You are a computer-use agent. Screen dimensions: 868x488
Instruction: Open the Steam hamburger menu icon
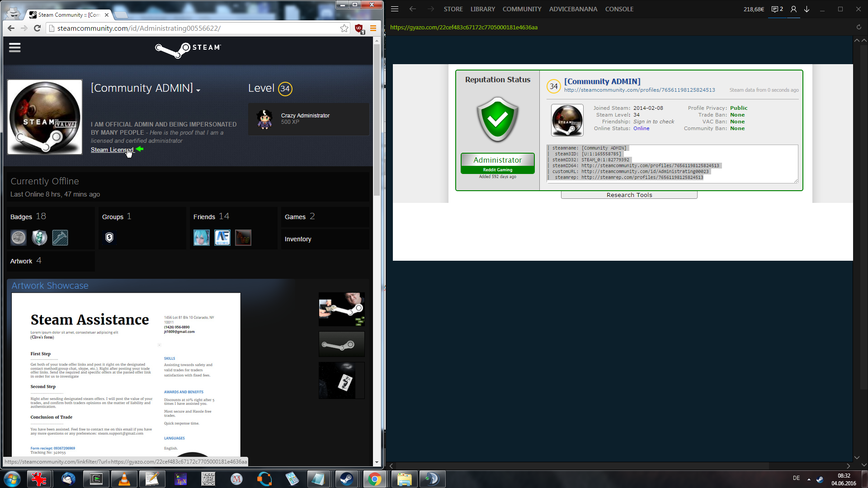click(x=14, y=47)
